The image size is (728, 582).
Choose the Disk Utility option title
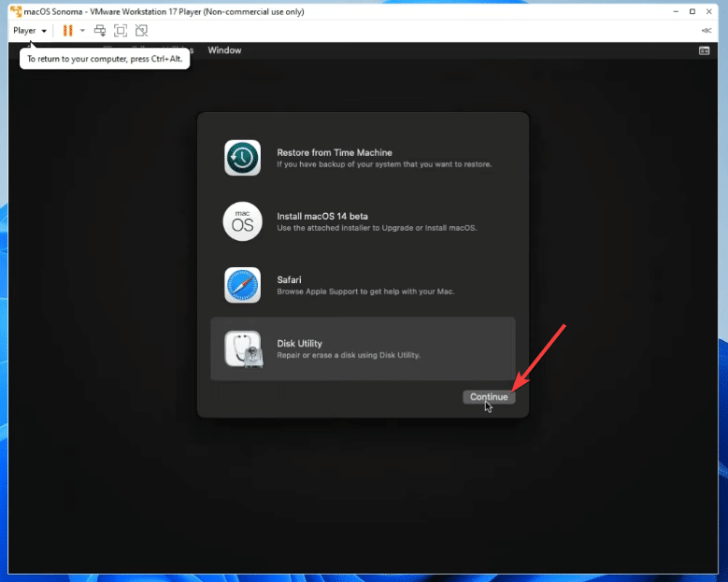299,344
